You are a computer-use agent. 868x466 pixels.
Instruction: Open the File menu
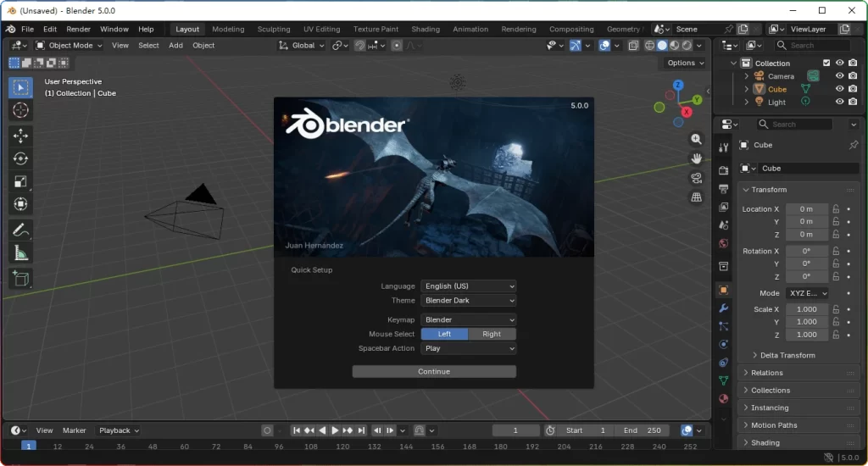[27, 29]
